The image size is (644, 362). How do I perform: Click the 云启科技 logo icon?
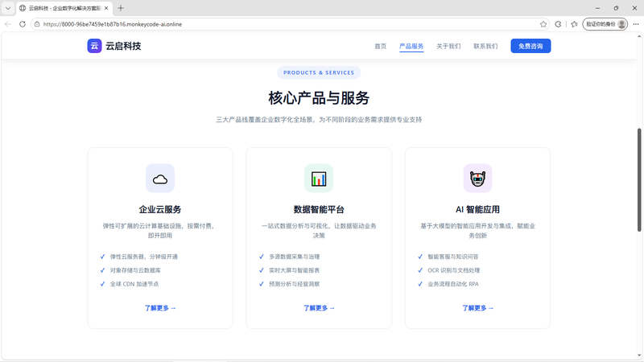point(94,46)
